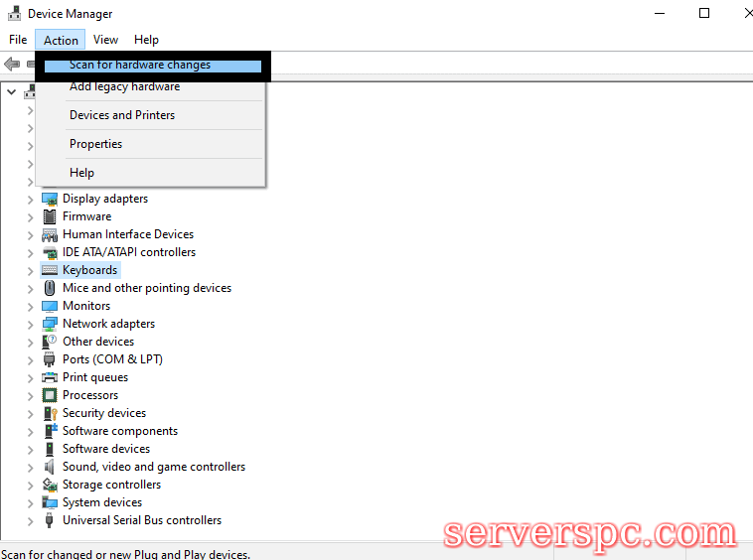Click the Keyboards device icon
This screenshot has width=753, height=560.
50,270
